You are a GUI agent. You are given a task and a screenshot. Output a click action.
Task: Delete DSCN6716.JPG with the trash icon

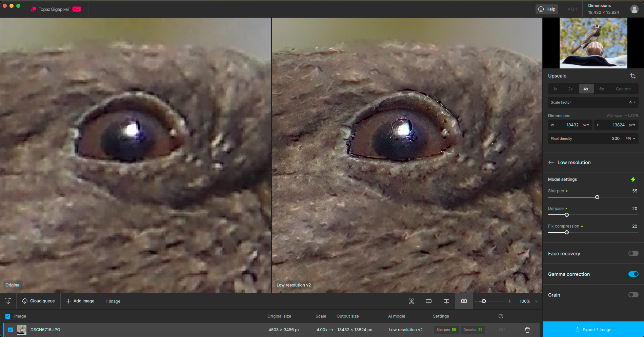tap(527, 330)
